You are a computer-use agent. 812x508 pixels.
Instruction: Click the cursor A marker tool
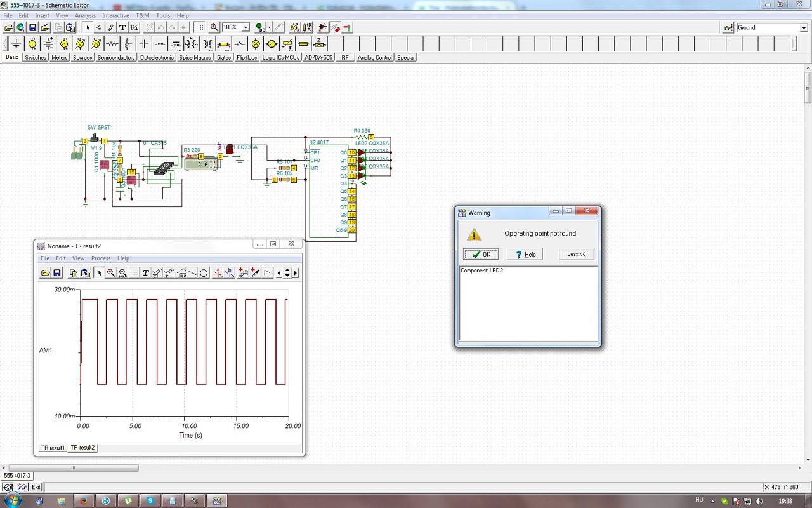[x=218, y=273]
